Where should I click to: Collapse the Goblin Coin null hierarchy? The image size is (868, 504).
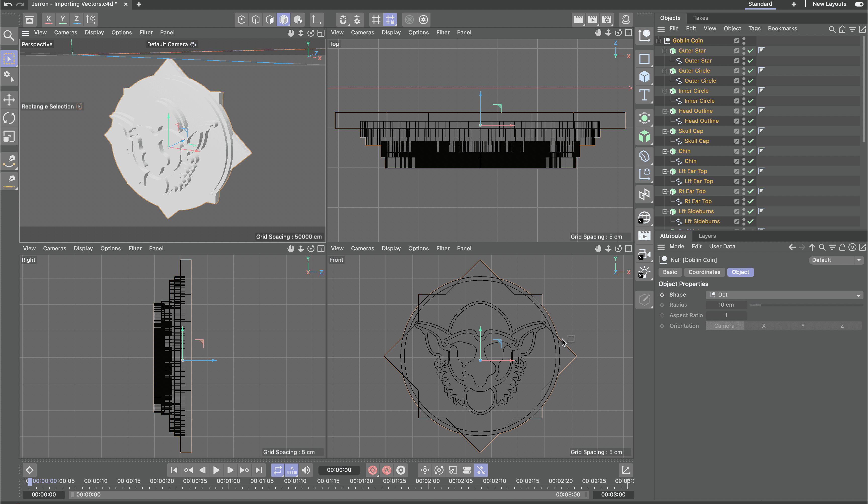(659, 41)
